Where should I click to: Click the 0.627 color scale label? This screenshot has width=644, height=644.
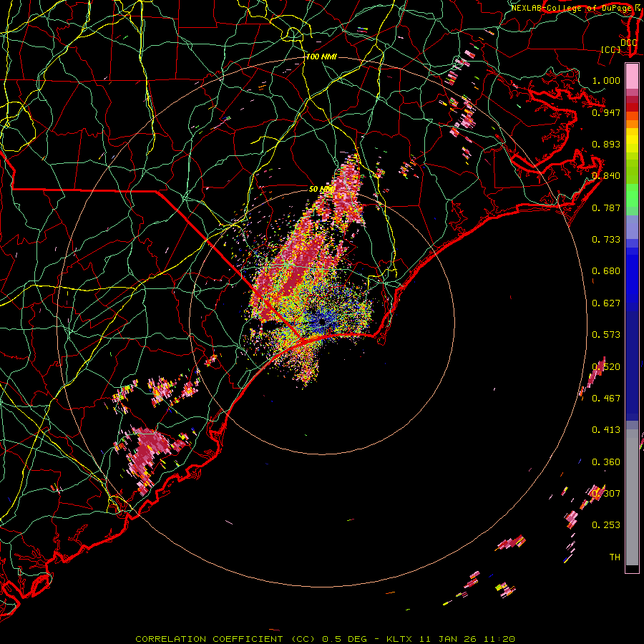coord(606,303)
